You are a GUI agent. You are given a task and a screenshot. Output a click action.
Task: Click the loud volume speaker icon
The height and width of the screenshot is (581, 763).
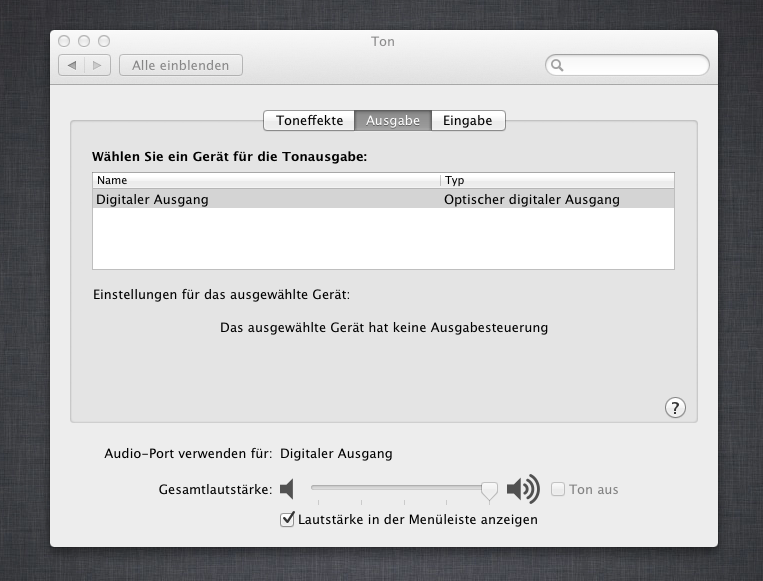(522, 489)
